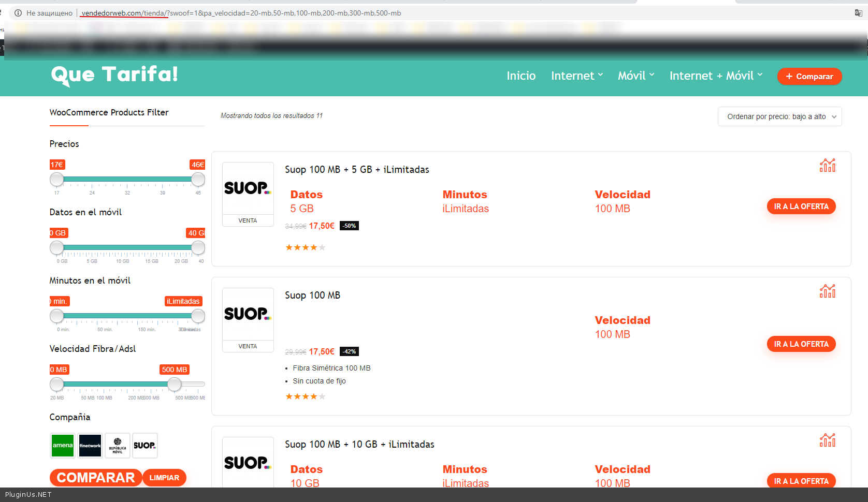Click IR A LA OFERTA on the Suop 100 MB card
The width and height of the screenshot is (868, 502).
[x=801, y=344]
